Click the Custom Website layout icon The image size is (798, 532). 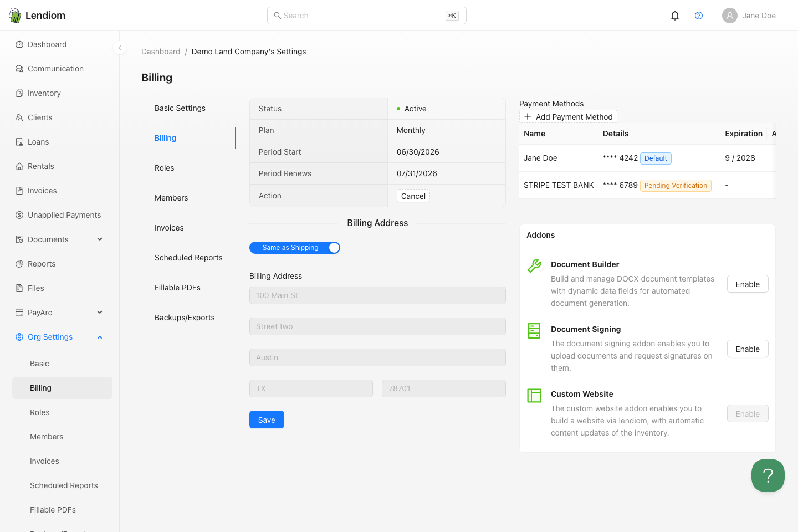534,396
